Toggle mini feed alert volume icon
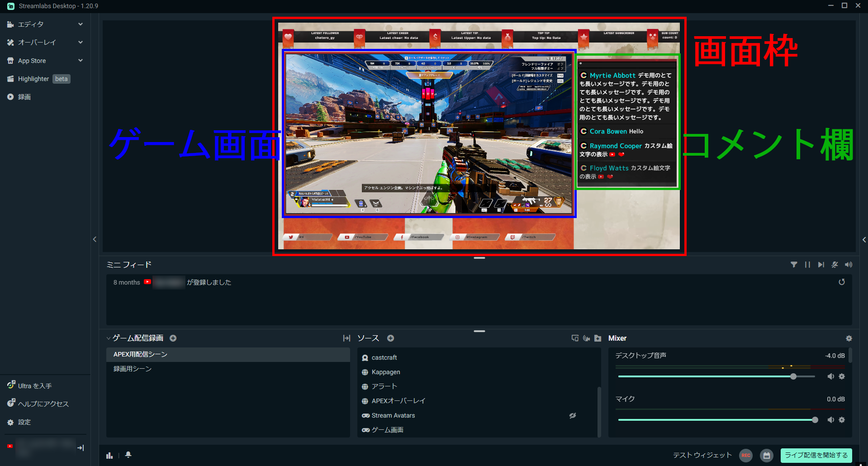868x466 pixels. [x=849, y=265]
